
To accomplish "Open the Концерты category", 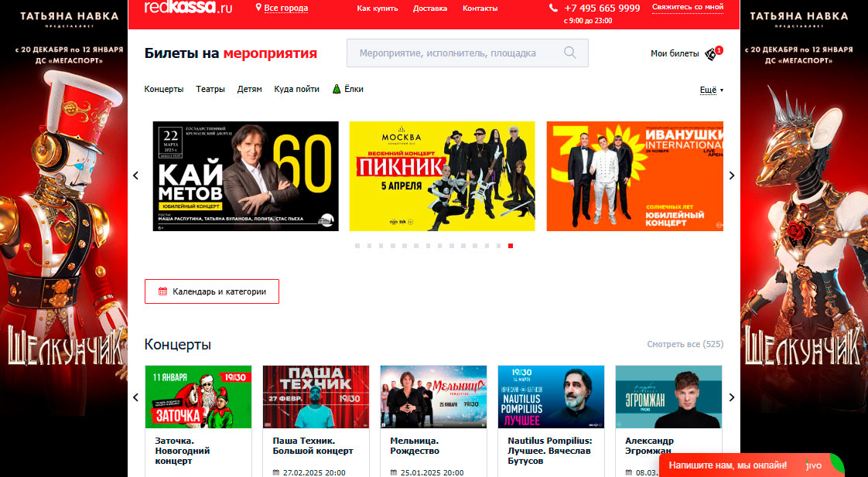I will pos(164,89).
